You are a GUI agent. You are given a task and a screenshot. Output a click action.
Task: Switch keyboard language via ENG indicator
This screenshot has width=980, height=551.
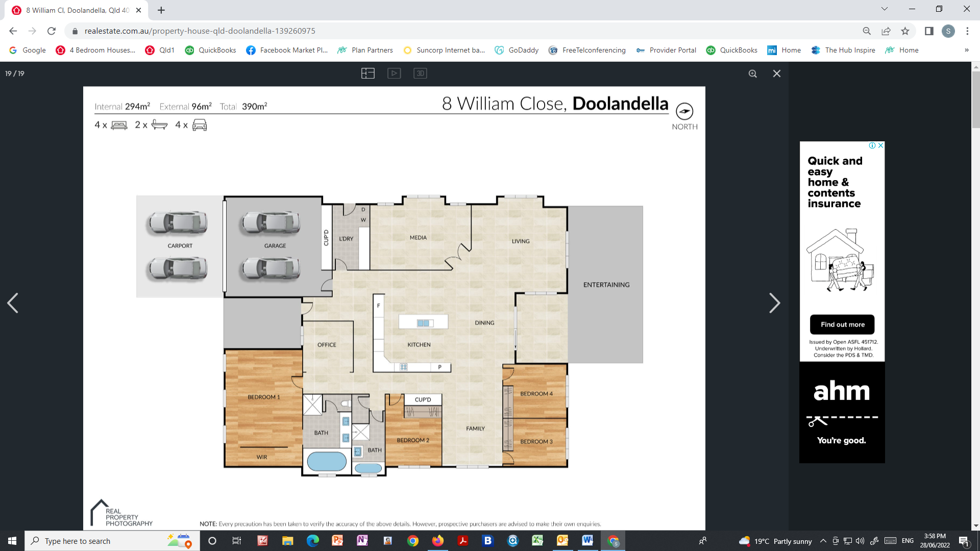[908, 541]
